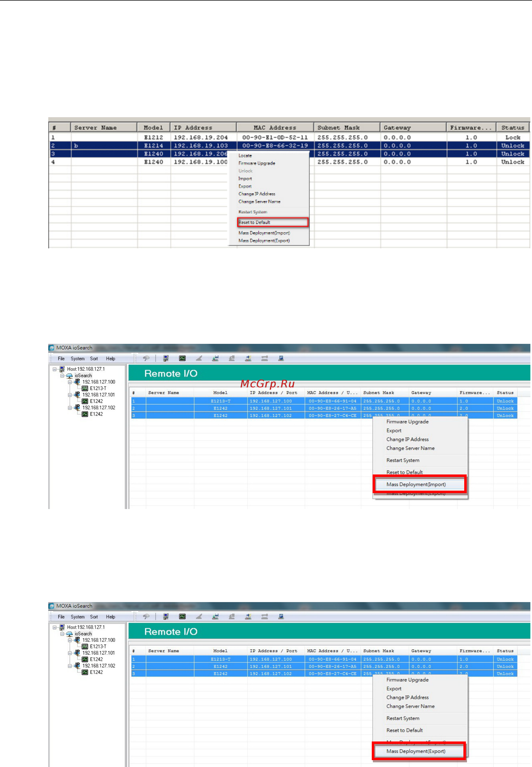Collapse 192.168.127.100 node in upper ioSearch tree
The image size is (532, 767).
(x=70, y=382)
